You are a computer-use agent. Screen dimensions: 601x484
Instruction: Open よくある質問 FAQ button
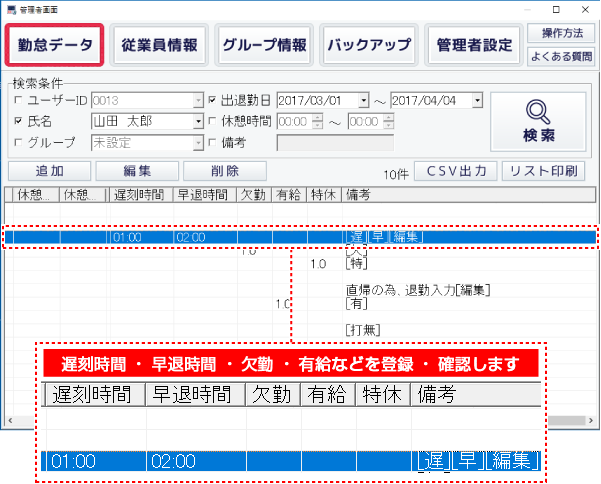554,57
